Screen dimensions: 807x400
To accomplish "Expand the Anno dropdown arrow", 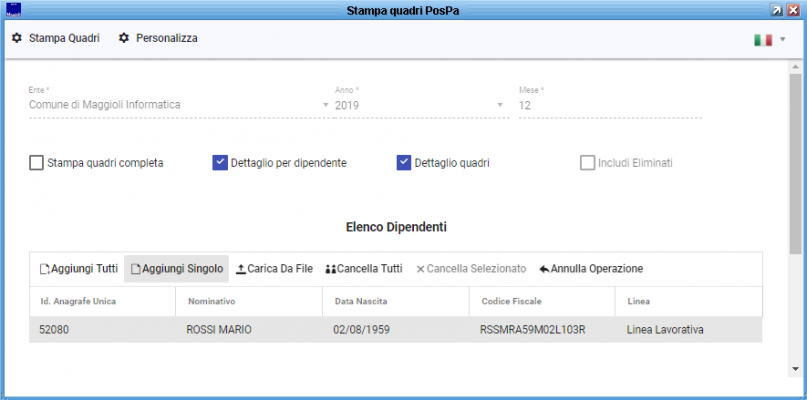I will (500, 106).
